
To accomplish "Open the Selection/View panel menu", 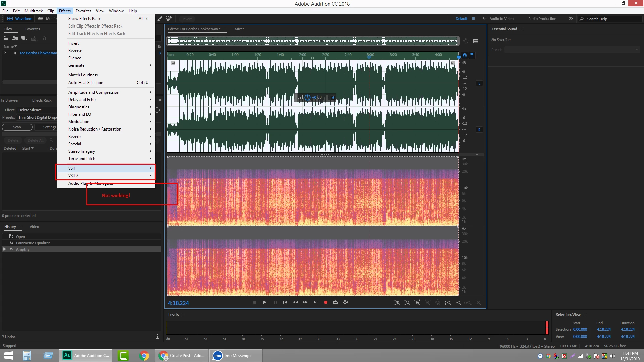I will point(585,315).
